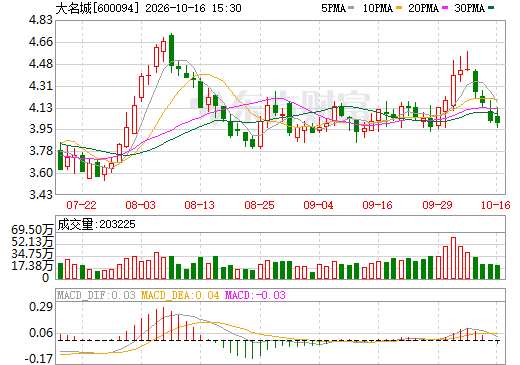Click the 3.60 price axis label

coord(41,173)
